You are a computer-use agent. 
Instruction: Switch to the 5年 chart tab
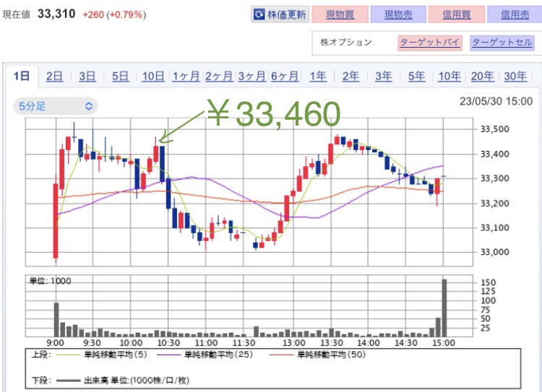pos(416,76)
